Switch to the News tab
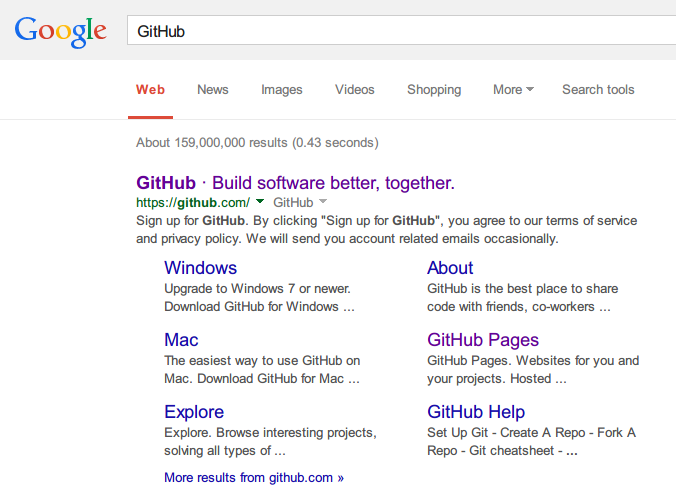Viewport: 676px width, 502px height. pyautogui.click(x=213, y=90)
